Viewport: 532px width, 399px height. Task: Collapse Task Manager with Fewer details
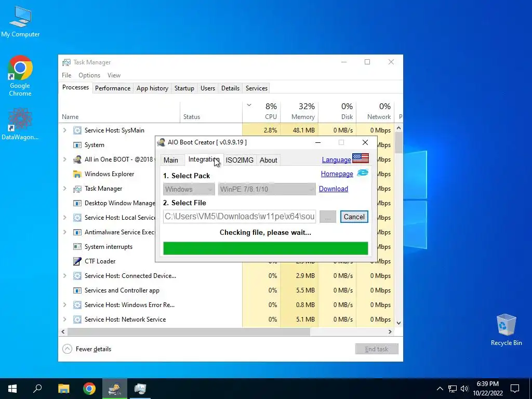tap(87, 349)
